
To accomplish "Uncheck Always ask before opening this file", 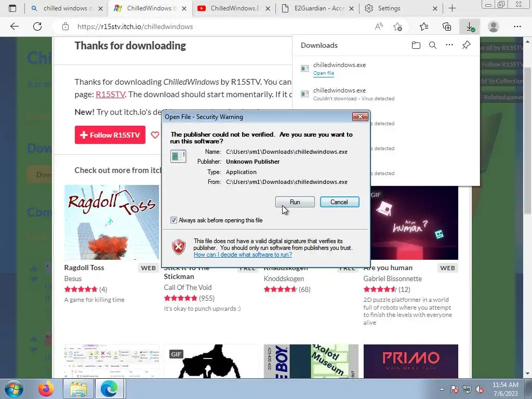I will [174, 220].
